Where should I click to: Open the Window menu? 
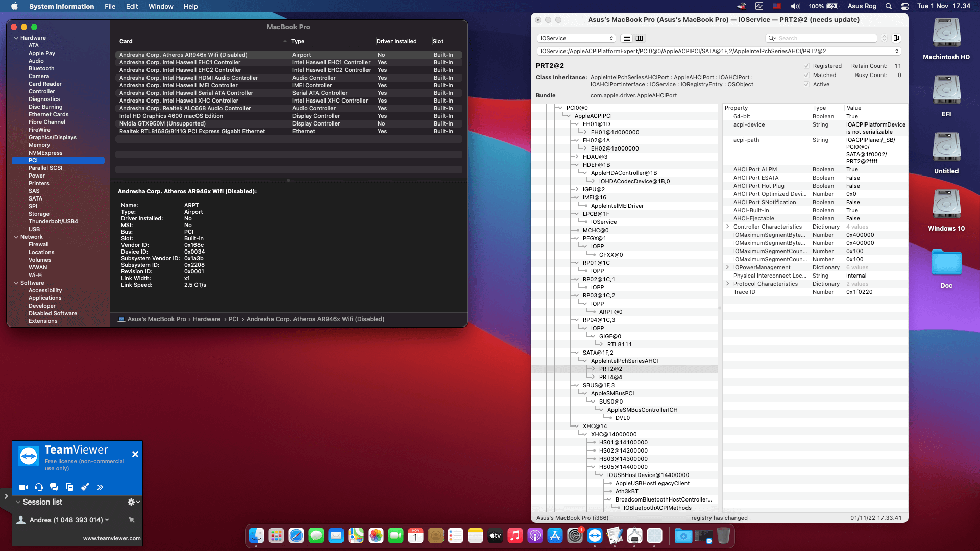point(160,6)
